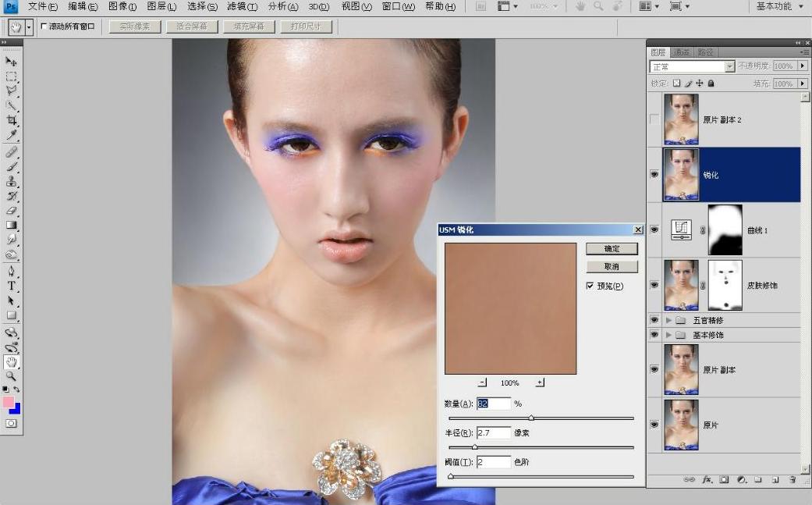Click the 半径(R) input field

pos(494,432)
